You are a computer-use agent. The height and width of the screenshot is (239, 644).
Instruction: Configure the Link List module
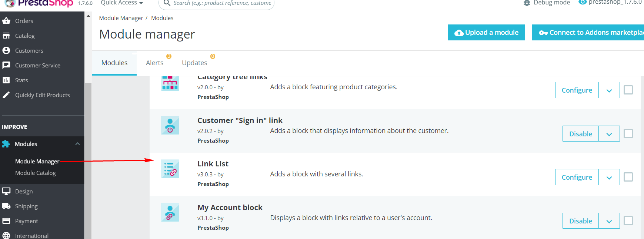click(577, 177)
